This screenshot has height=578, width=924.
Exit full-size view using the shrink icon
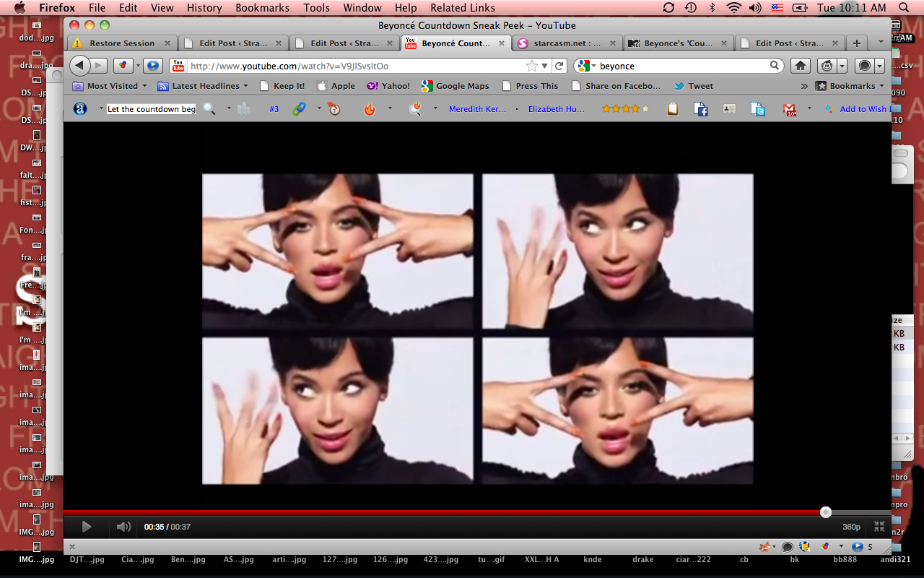pos(879,527)
